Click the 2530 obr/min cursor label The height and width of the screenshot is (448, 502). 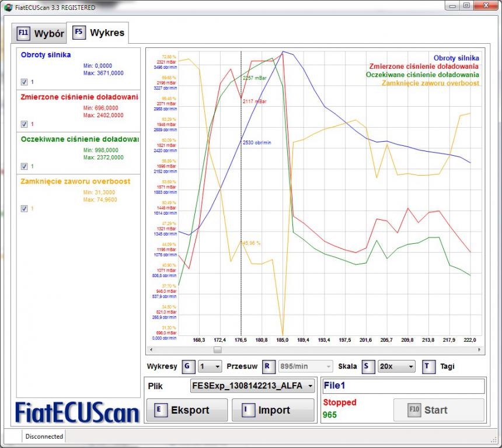[x=257, y=143]
